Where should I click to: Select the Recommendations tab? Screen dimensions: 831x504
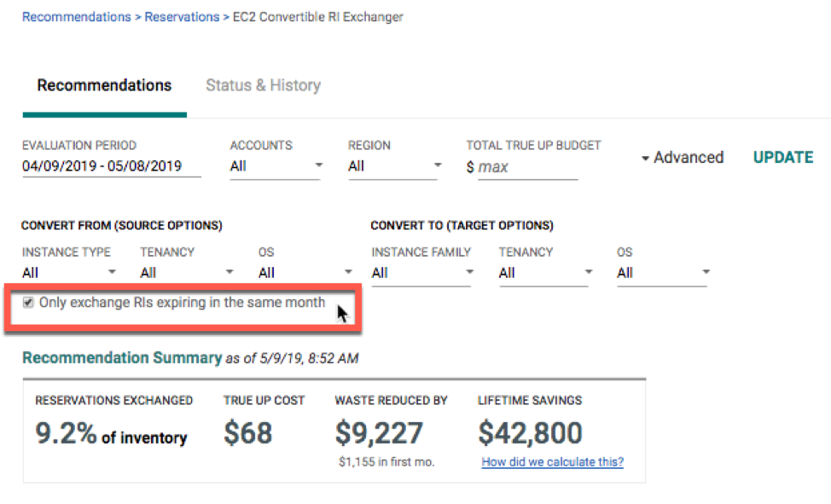click(104, 84)
